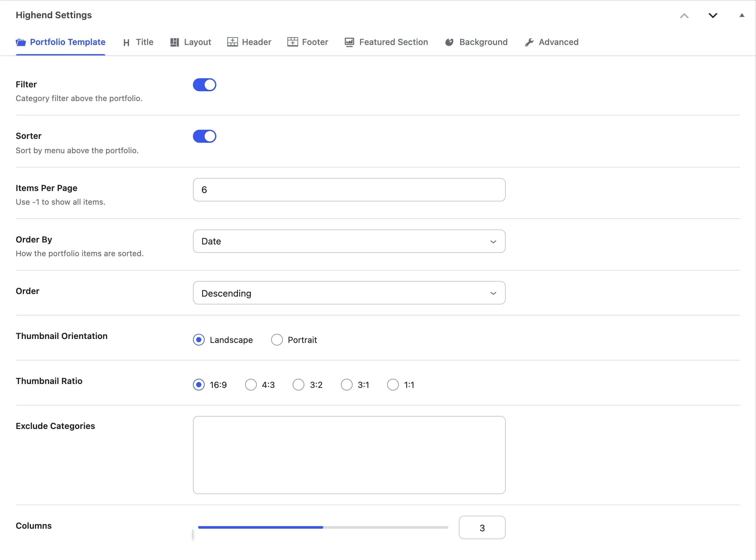Choose the 16:9 thumbnail ratio
756x560 pixels.
click(x=198, y=385)
